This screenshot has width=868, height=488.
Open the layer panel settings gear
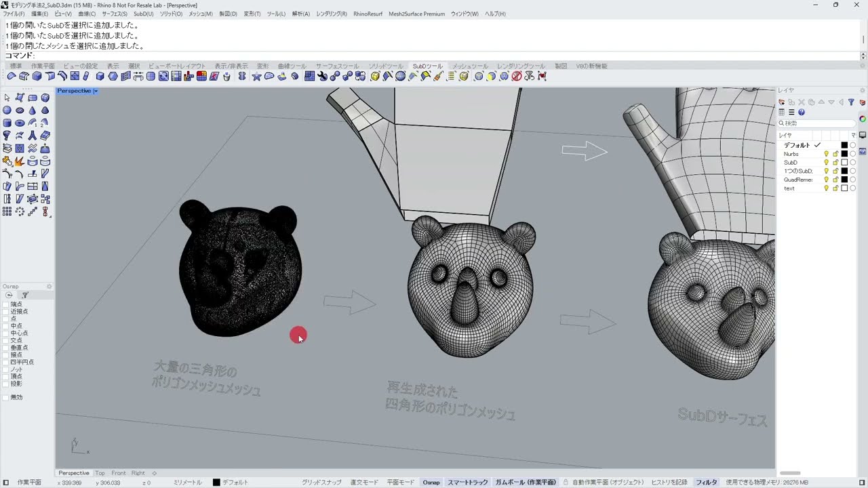point(863,90)
